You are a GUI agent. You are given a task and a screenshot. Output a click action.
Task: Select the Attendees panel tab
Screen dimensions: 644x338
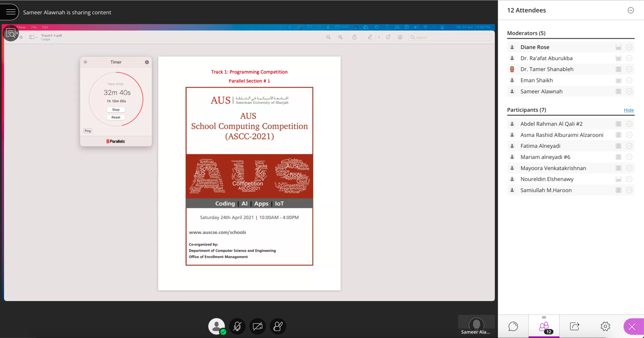coord(544,326)
